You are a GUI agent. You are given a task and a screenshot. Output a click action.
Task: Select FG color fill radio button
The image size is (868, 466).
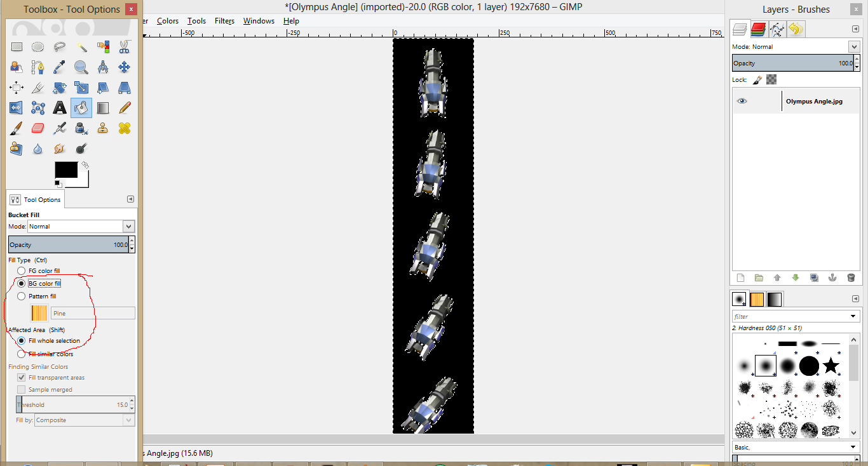pos(22,270)
